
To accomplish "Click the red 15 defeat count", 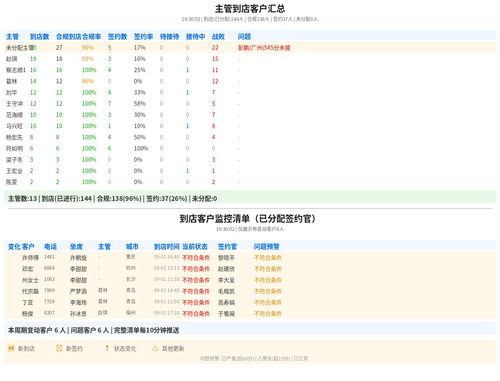I will 215,59.
